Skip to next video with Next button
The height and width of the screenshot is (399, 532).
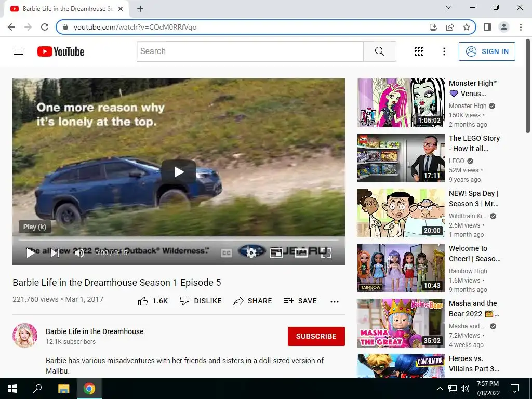pos(55,253)
